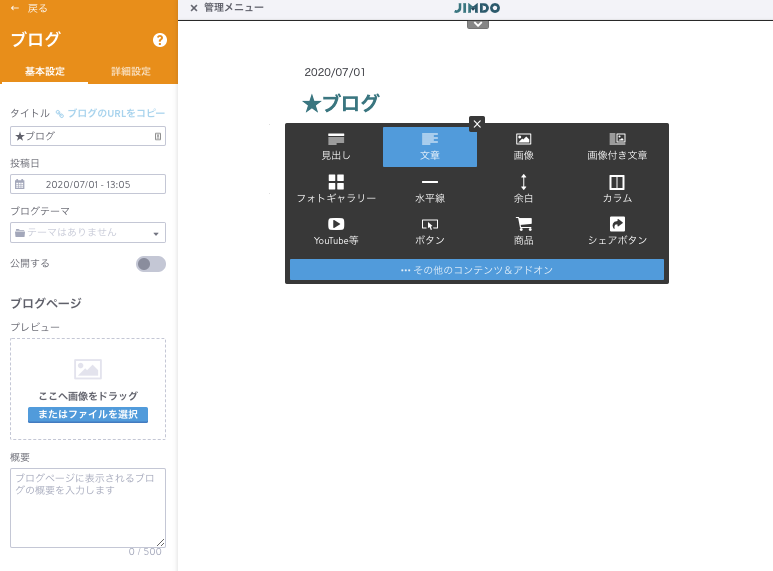Click the タイトル input field
Viewport: 773px width, 571px height.
point(88,136)
